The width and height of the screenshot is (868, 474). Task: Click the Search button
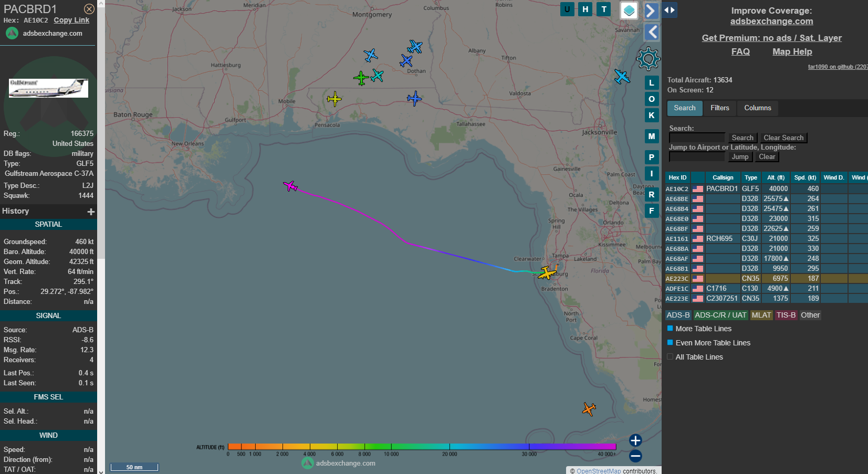pos(742,138)
